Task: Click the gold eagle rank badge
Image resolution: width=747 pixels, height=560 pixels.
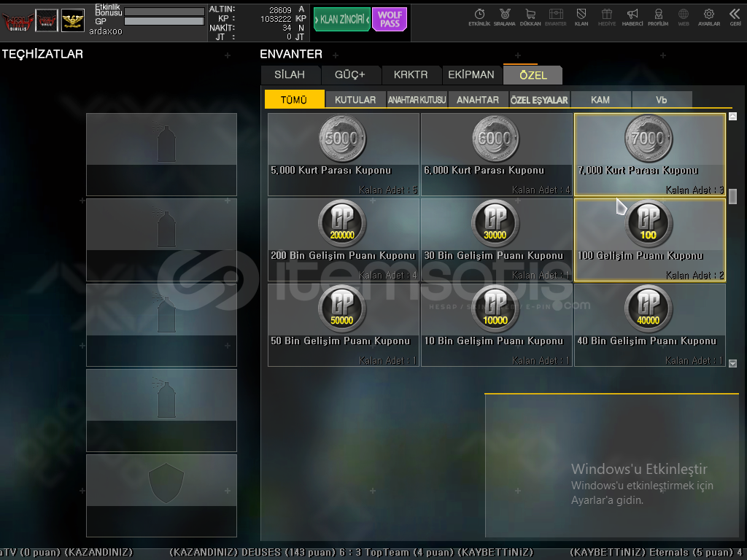Action: tap(73, 20)
